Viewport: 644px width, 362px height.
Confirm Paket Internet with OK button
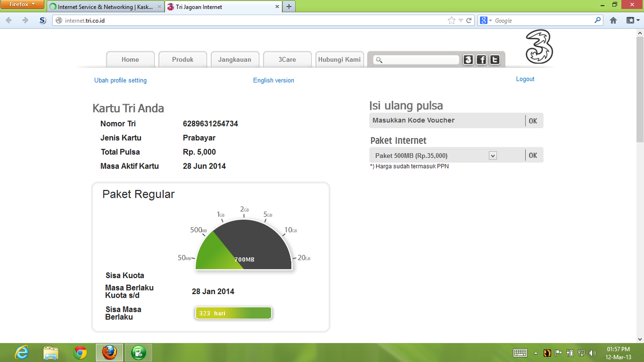(x=533, y=155)
